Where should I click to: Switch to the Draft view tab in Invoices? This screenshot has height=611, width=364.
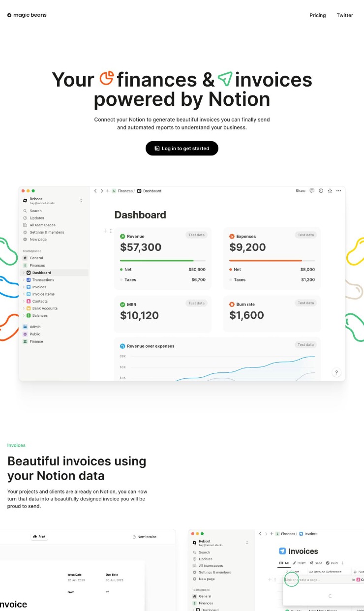click(x=299, y=563)
